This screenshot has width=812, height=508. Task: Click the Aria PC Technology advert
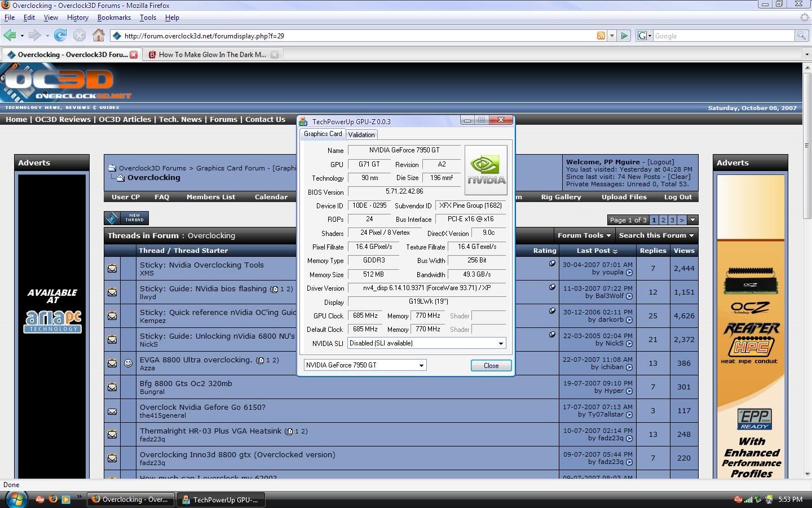52,326
